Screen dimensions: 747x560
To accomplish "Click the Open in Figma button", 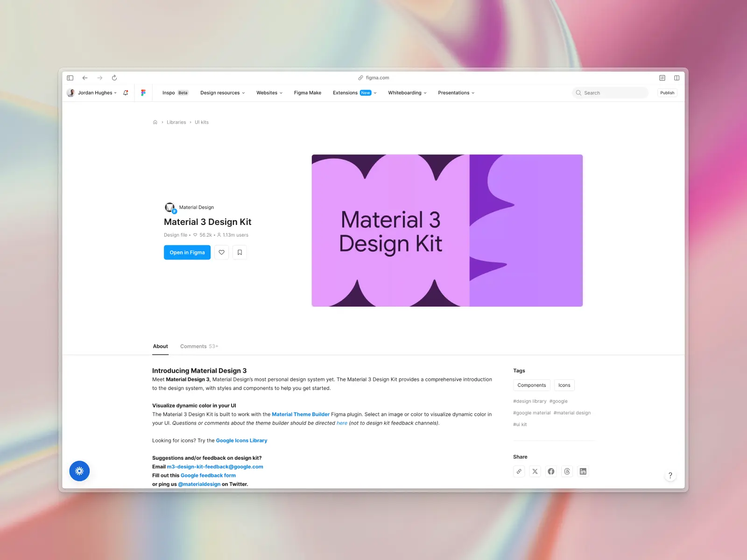I will pyautogui.click(x=187, y=252).
